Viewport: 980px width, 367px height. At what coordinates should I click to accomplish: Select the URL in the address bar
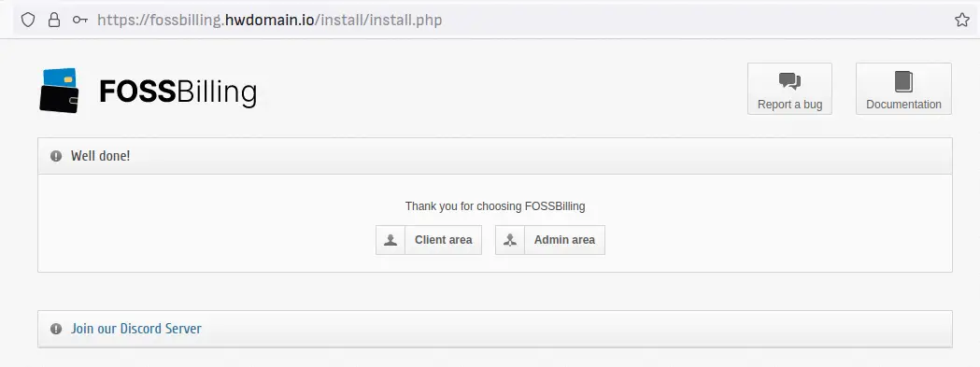269,20
